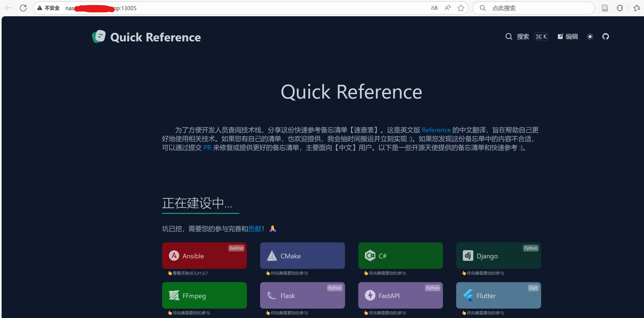This screenshot has height=318, width=644.
Task: Click the 点此搜索 search field
Action: click(x=533, y=8)
